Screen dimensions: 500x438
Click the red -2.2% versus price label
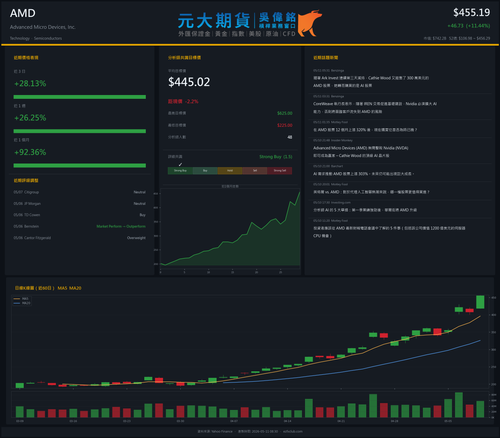183,101
